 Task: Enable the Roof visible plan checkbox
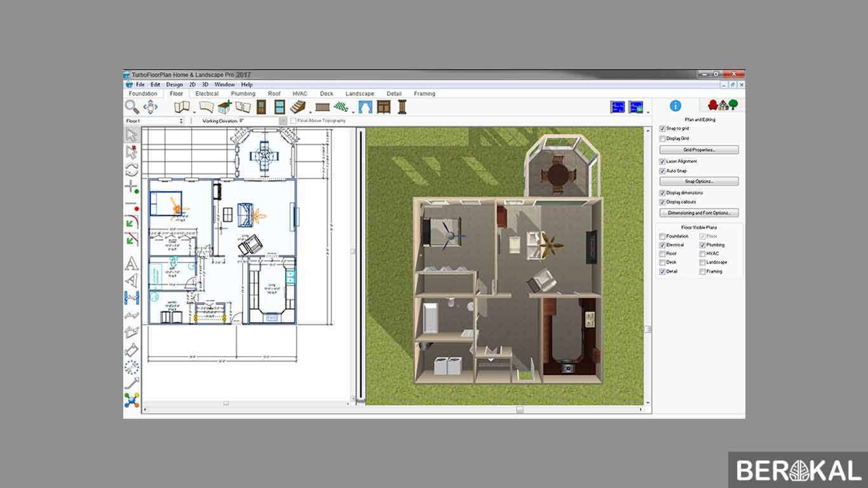point(663,254)
